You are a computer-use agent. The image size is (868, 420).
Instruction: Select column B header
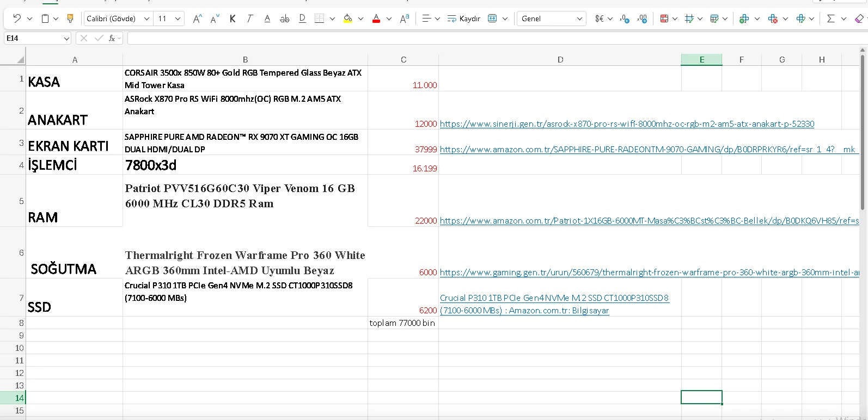tap(246, 60)
